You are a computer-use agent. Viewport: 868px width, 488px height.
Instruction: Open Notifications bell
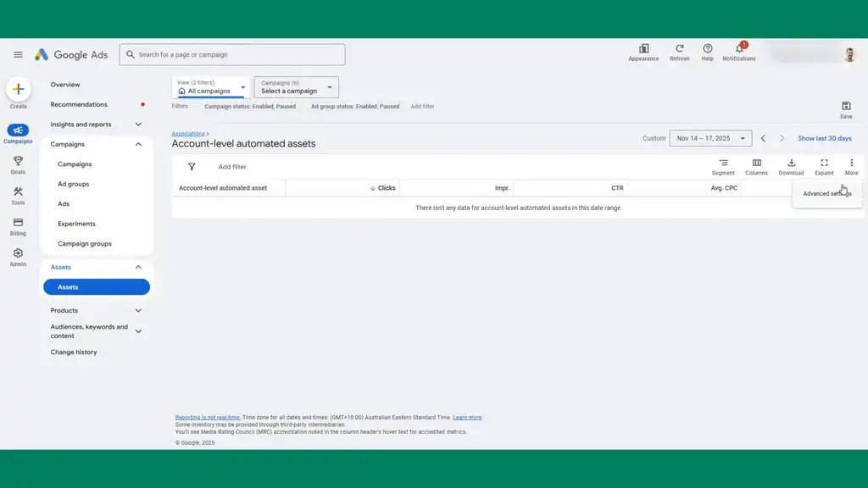point(739,51)
